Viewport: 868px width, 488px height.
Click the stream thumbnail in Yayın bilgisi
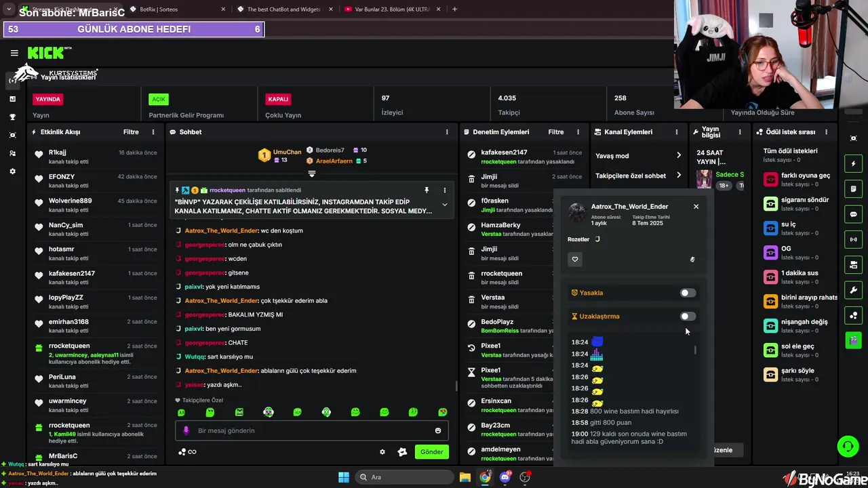pyautogui.click(x=705, y=179)
